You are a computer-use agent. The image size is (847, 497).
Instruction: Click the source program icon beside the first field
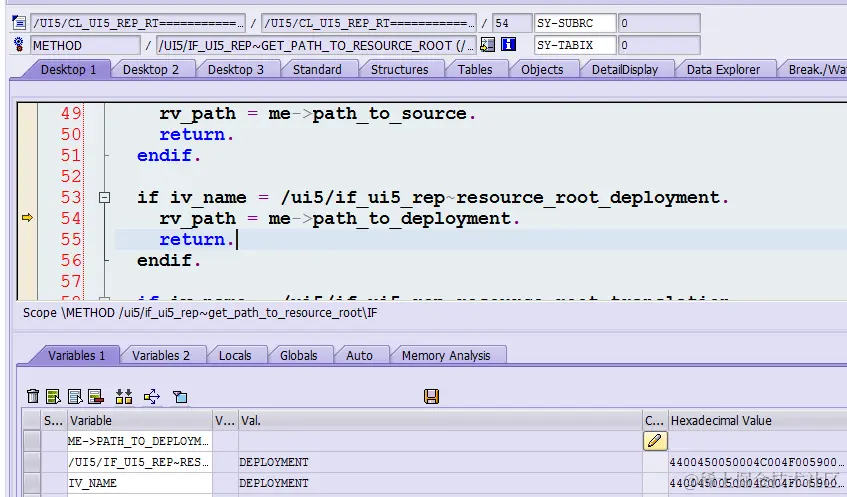point(19,23)
